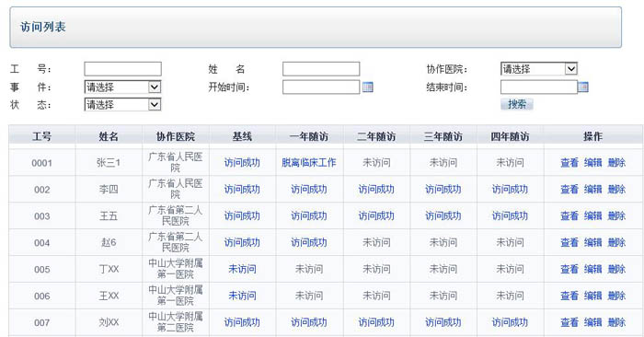Click the 姓名 column header
The width and height of the screenshot is (644, 337).
click(109, 136)
